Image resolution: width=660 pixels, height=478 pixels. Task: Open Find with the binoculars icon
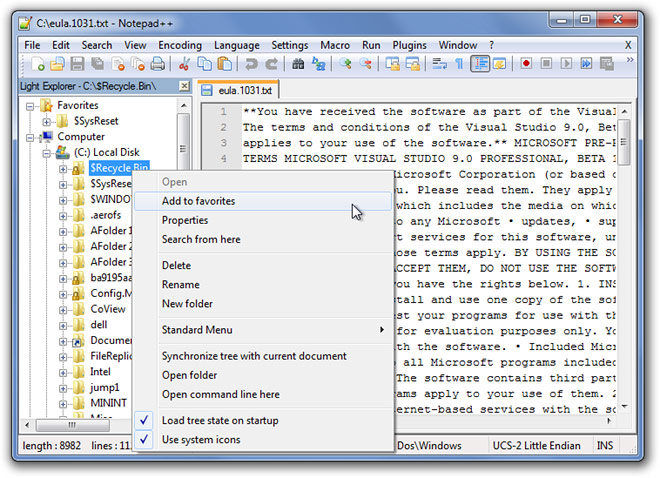pyautogui.click(x=298, y=64)
